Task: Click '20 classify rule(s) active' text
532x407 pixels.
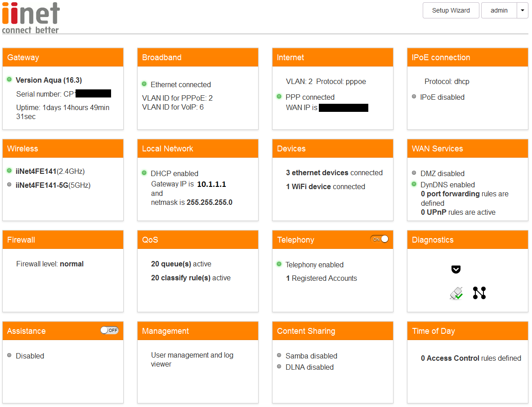Action: click(191, 278)
